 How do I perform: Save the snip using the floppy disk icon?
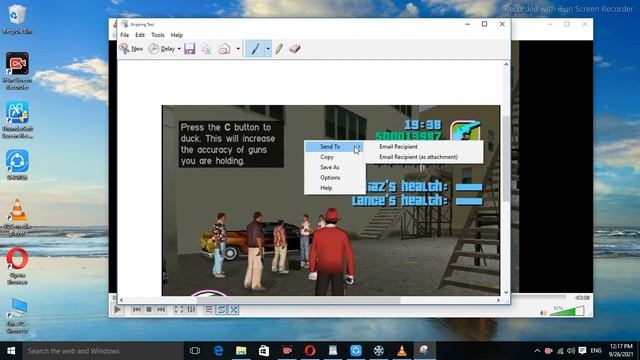189,49
